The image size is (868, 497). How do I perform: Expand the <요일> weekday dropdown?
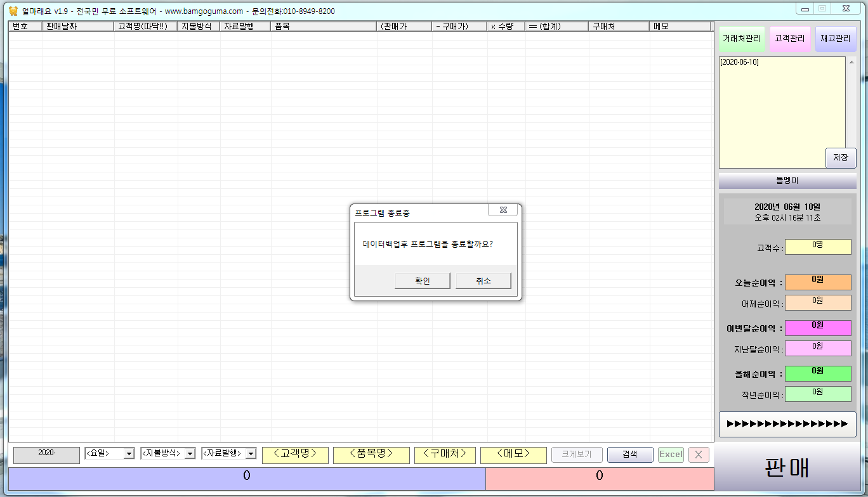(x=129, y=454)
